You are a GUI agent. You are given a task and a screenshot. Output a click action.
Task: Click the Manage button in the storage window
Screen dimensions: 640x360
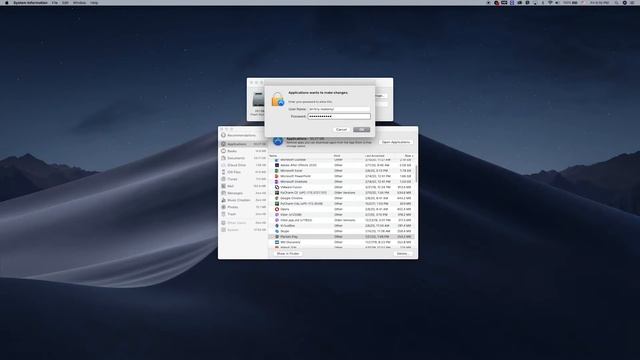click(380, 96)
